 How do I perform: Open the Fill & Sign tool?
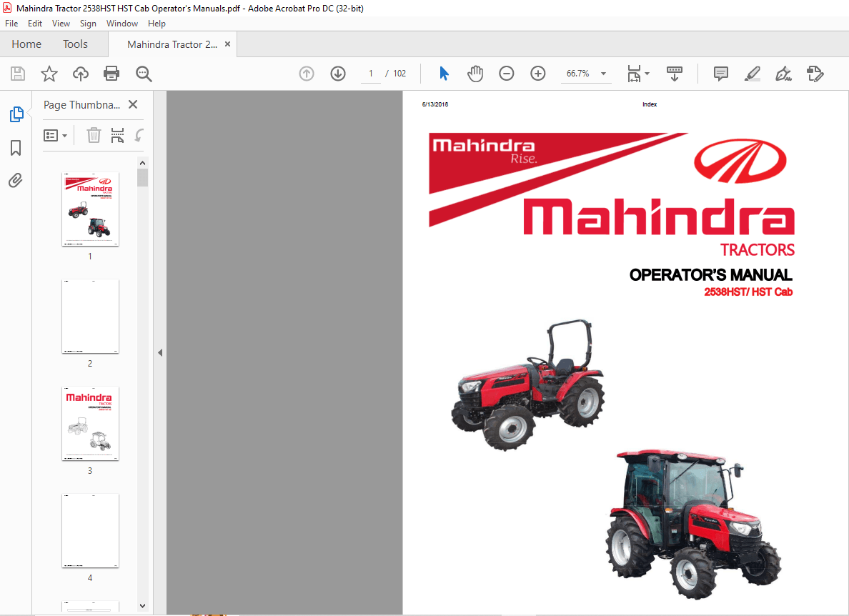coord(815,73)
